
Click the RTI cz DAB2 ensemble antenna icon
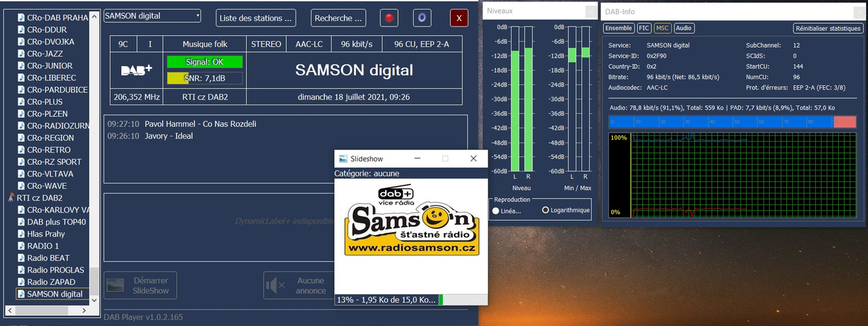click(x=10, y=198)
